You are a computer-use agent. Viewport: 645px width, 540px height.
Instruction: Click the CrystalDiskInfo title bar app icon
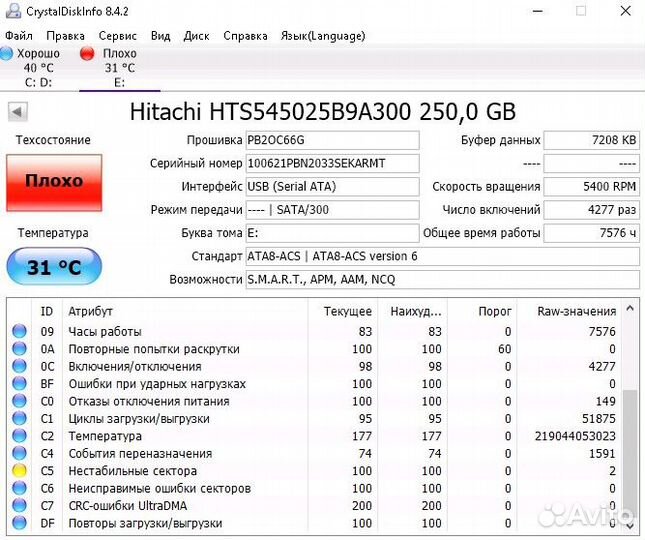tap(13, 10)
